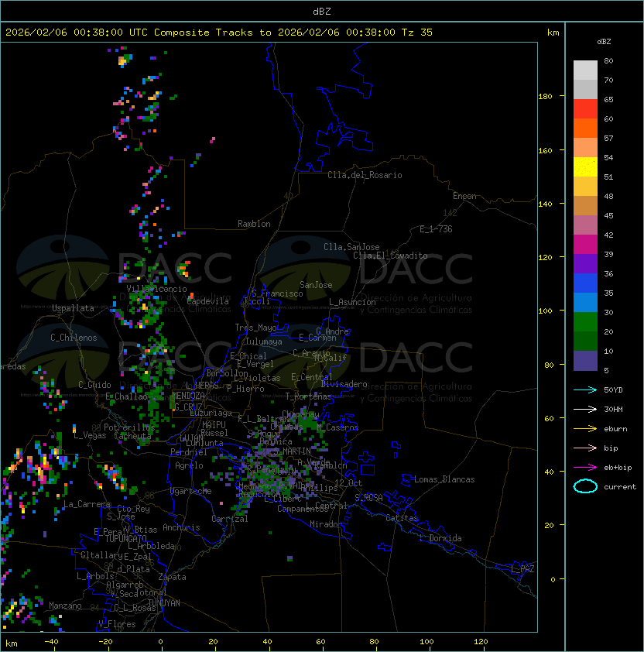Click the Manzano place label
The height and width of the screenshot is (652, 644).
coord(65,606)
